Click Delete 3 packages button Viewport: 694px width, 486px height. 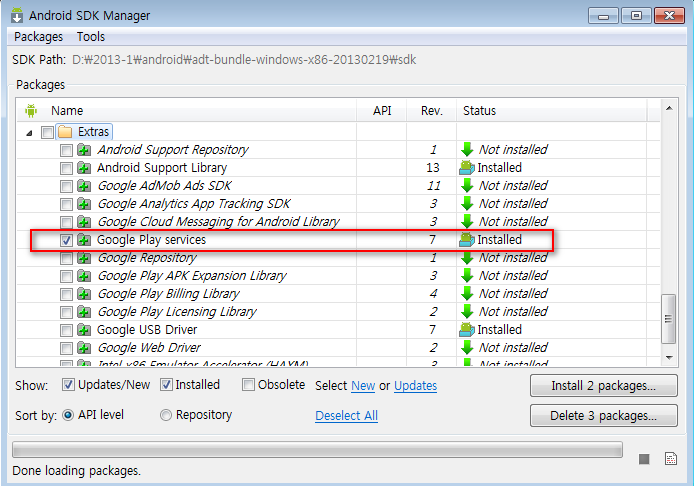tap(604, 416)
